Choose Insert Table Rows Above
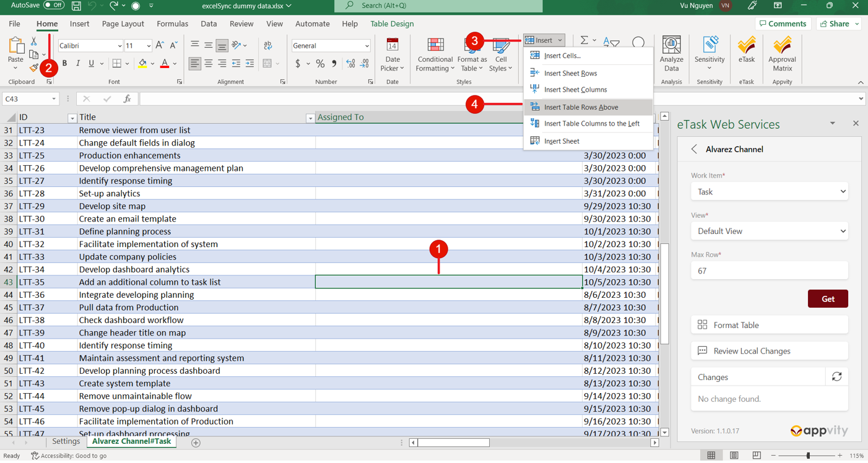 pyautogui.click(x=581, y=107)
